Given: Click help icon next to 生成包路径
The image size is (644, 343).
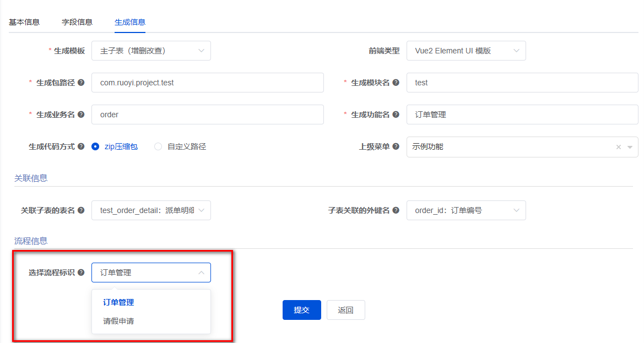Looking at the screenshot, I should point(82,83).
